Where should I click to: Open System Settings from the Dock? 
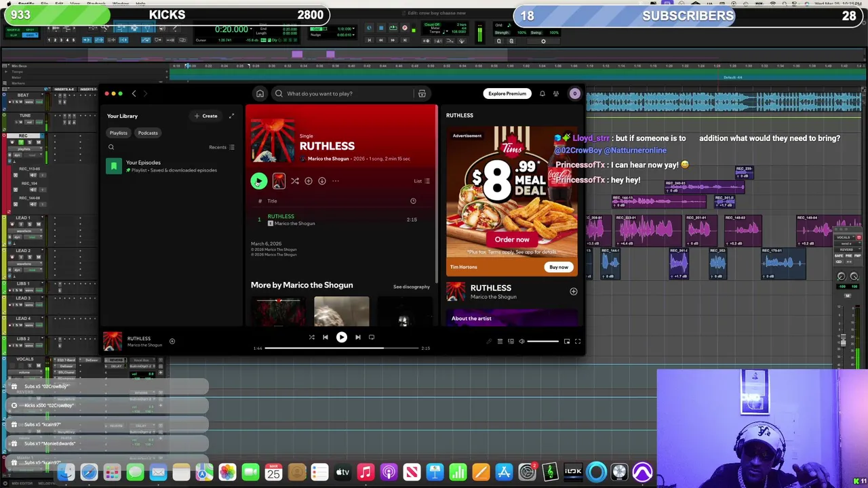pyautogui.click(x=527, y=472)
